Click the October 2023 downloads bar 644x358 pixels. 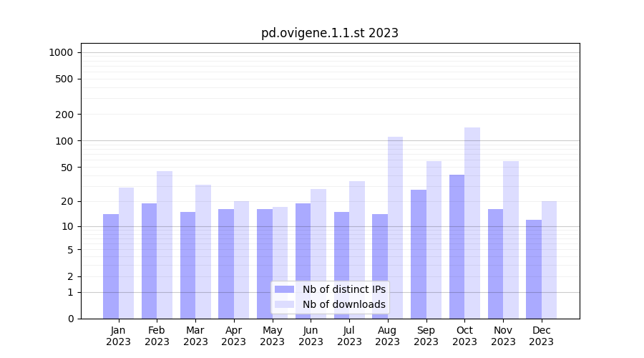click(x=472, y=223)
